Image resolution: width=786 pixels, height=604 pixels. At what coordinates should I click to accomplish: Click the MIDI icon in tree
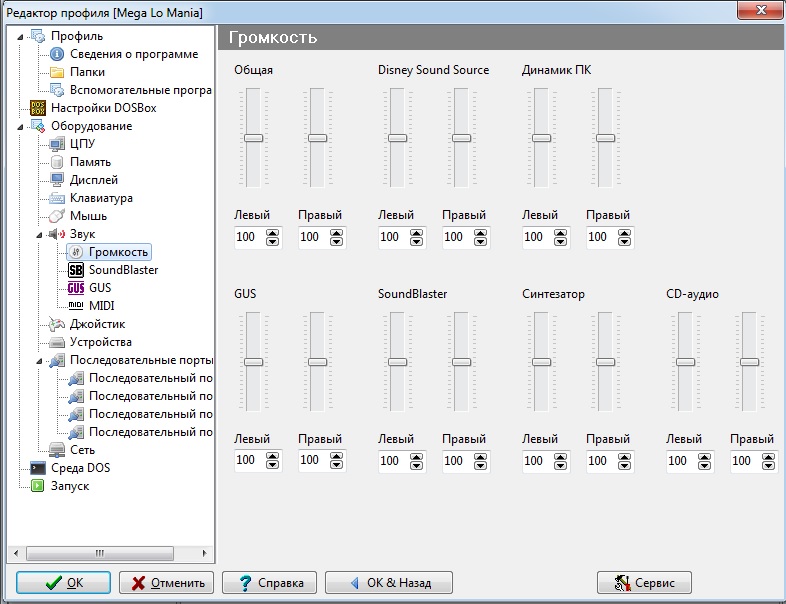click(x=76, y=305)
